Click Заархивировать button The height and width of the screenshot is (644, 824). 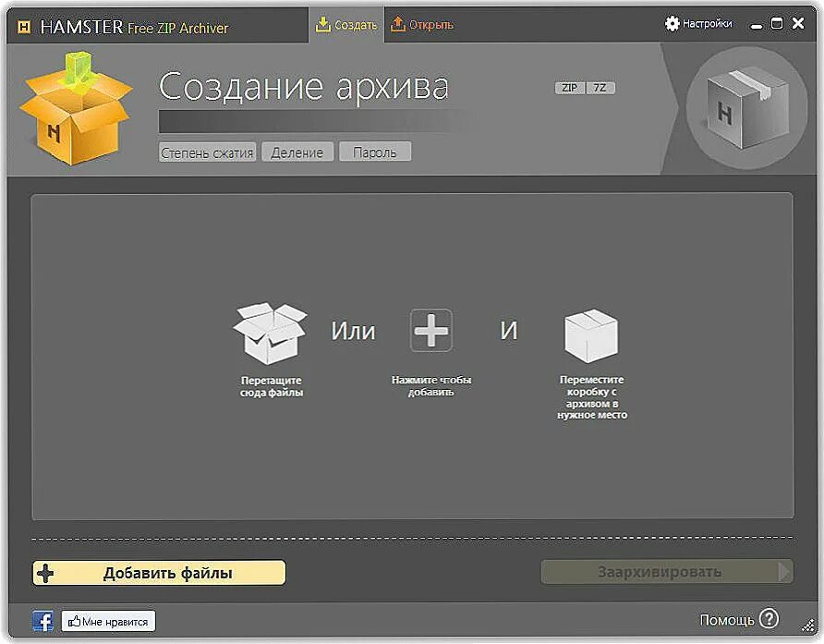click(x=667, y=572)
